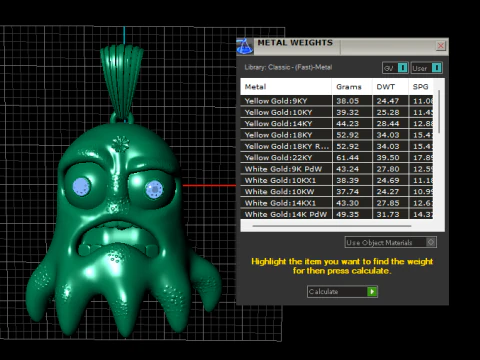Click the vertical scrollbar of metals table

pos(439,112)
